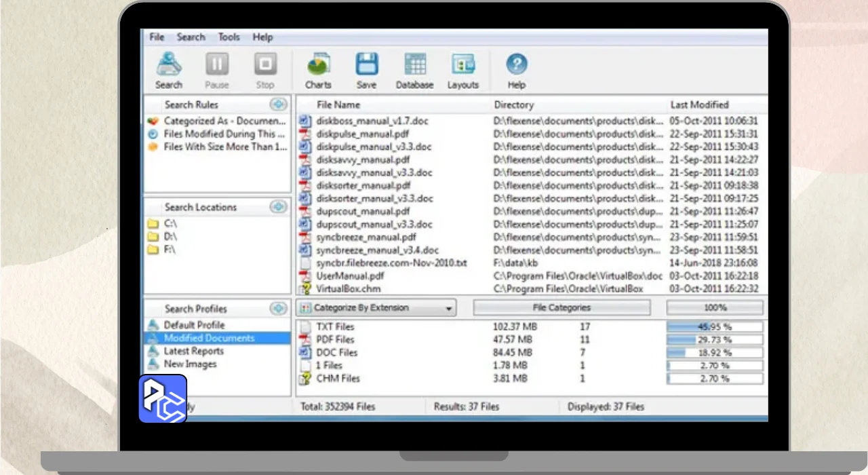The image size is (868, 475).
Task: Click the Help question mark icon
Action: coord(516,66)
